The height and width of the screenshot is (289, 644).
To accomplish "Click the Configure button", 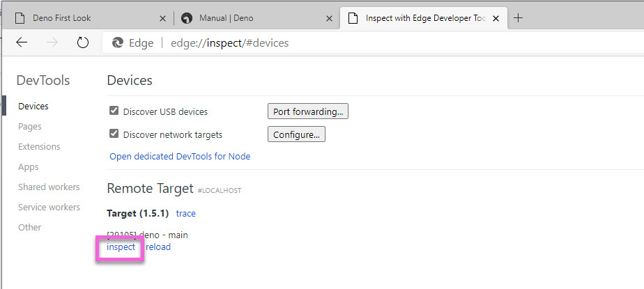I will [x=296, y=134].
